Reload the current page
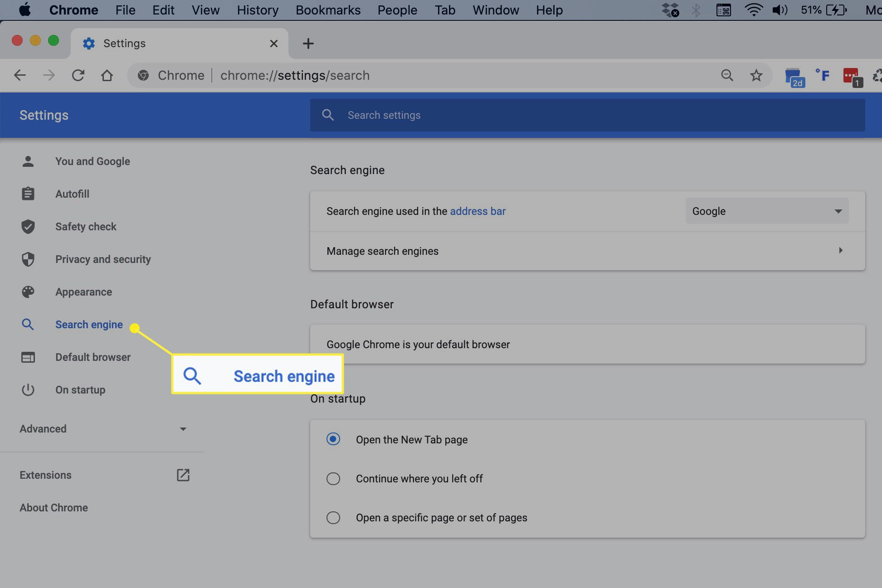 (78, 75)
